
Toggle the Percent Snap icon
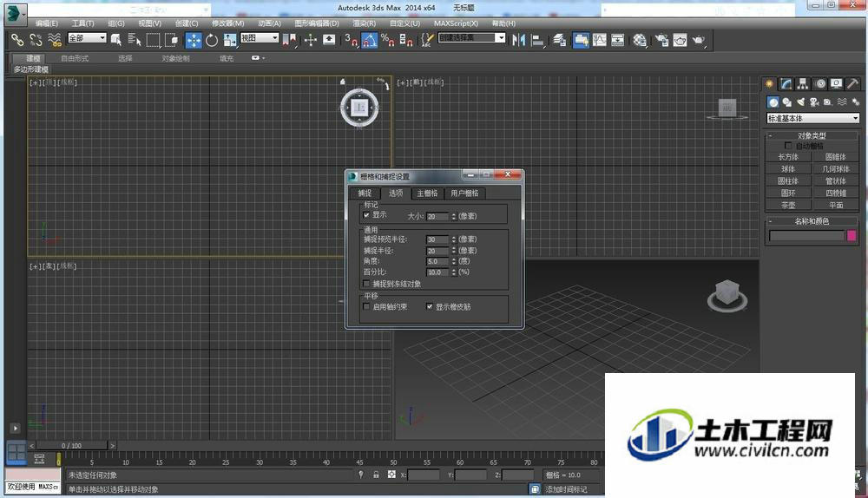click(x=387, y=40)
